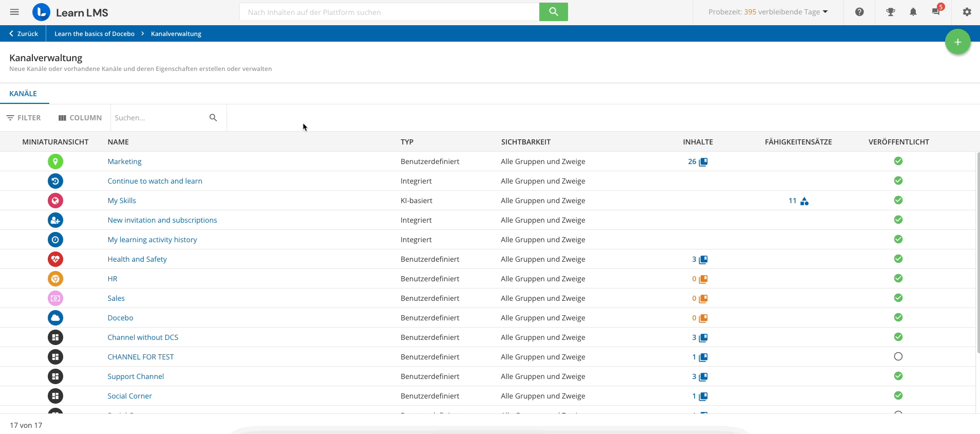Open HR's orange 0 contents icon
The width and height of the screenshot is (980, 434).
pyautogui.click(x=703, y=279)
